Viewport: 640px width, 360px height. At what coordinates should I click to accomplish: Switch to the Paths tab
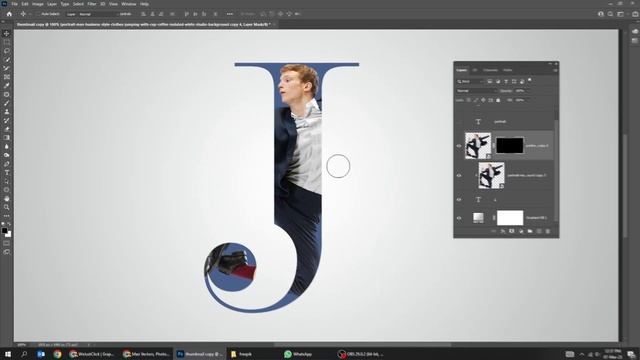point(507,70)
